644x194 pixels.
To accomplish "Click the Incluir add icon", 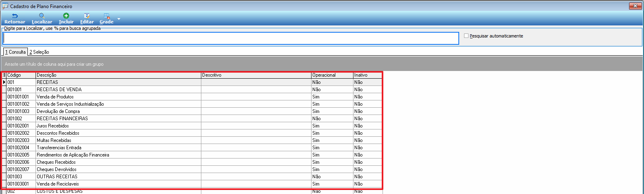I will [x=66, y=19].
